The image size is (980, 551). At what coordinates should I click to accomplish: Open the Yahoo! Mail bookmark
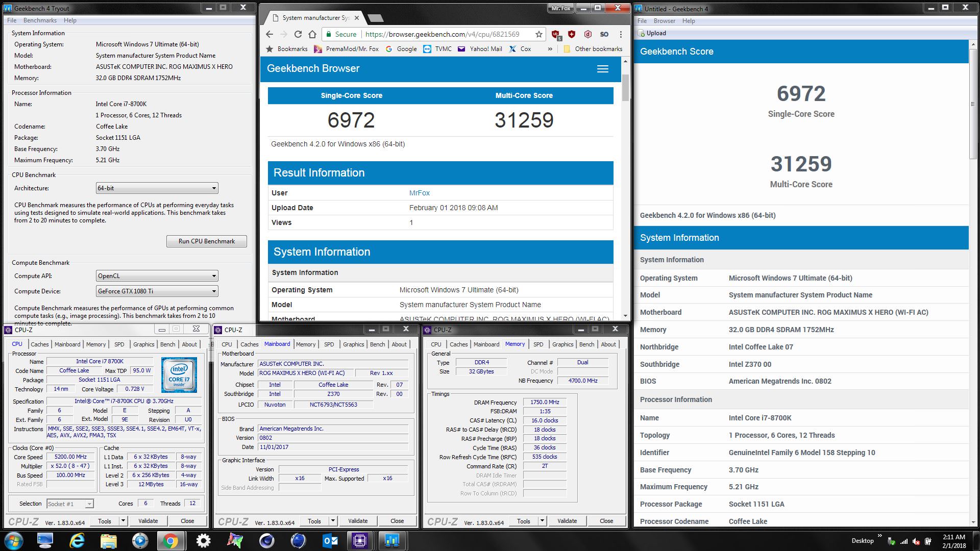pyautogui.click(x=480, y=49)
